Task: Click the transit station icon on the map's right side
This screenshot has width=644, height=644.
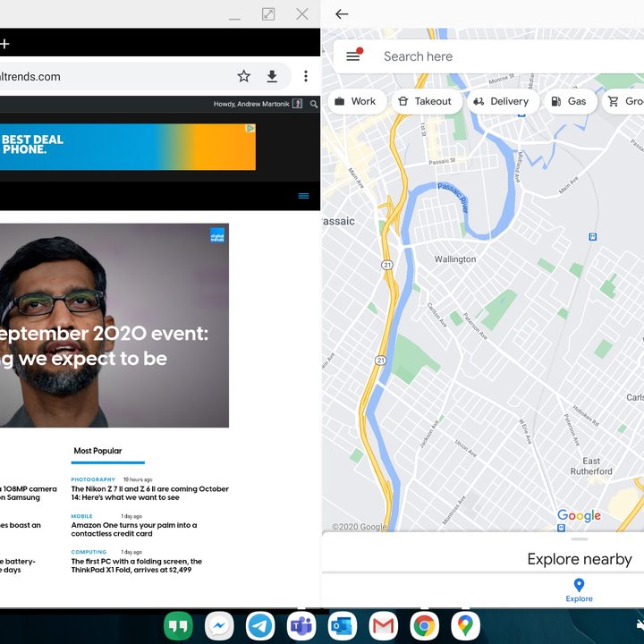Action: (592, 236)
